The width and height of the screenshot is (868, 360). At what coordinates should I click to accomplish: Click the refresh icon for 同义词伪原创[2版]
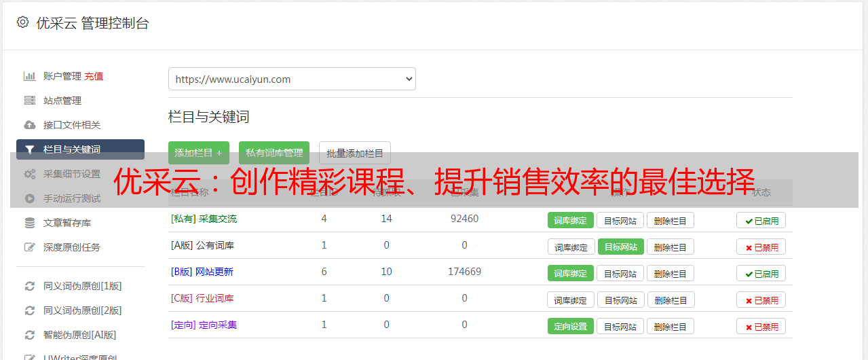[x=29, y=310]
